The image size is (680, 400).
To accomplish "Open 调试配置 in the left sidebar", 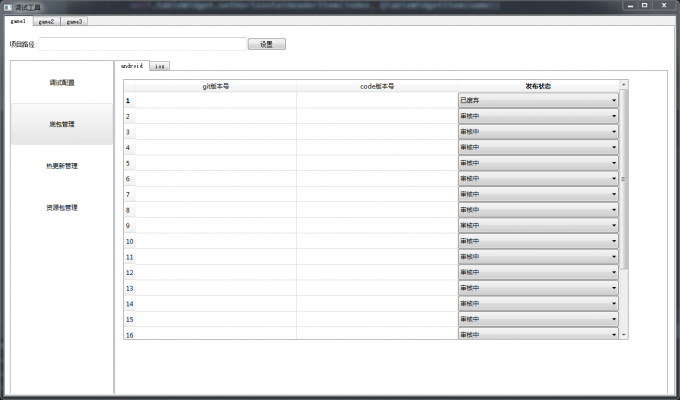I will click(62, 82).
